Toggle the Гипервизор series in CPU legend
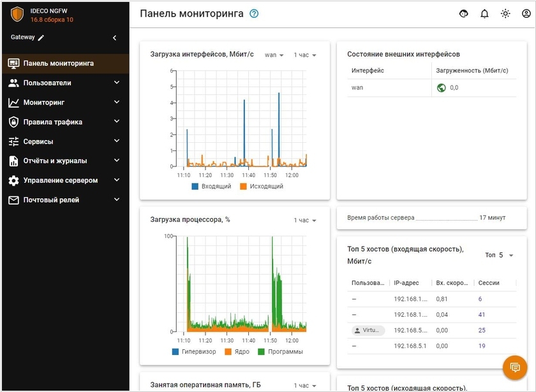Screen dimensions: 536x392 (194, 352)
